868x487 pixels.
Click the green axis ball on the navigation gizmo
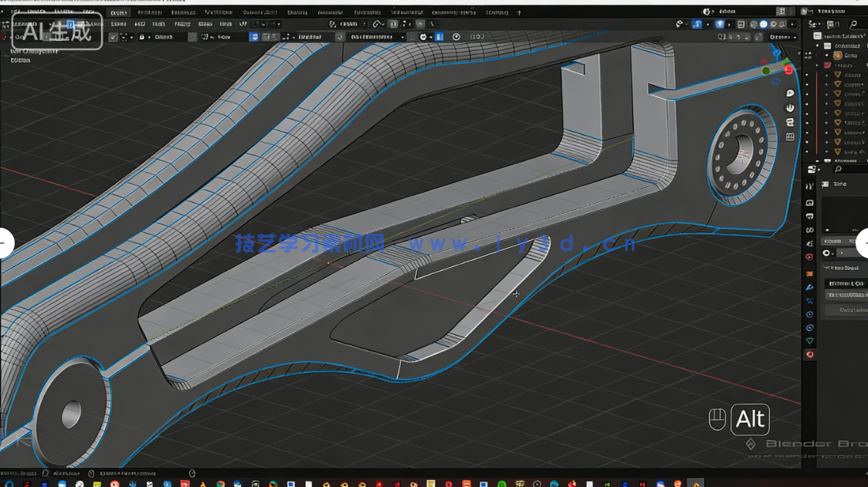click(x=766, y=71)
